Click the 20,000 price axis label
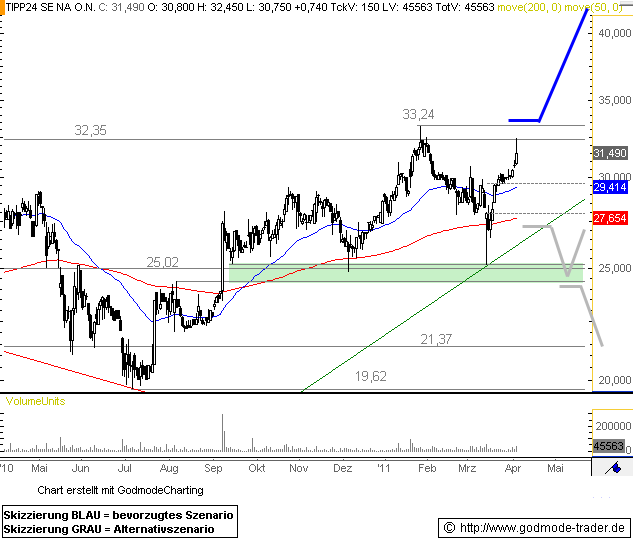The width and height of the screenshot is (633, 539). [614, 380]
